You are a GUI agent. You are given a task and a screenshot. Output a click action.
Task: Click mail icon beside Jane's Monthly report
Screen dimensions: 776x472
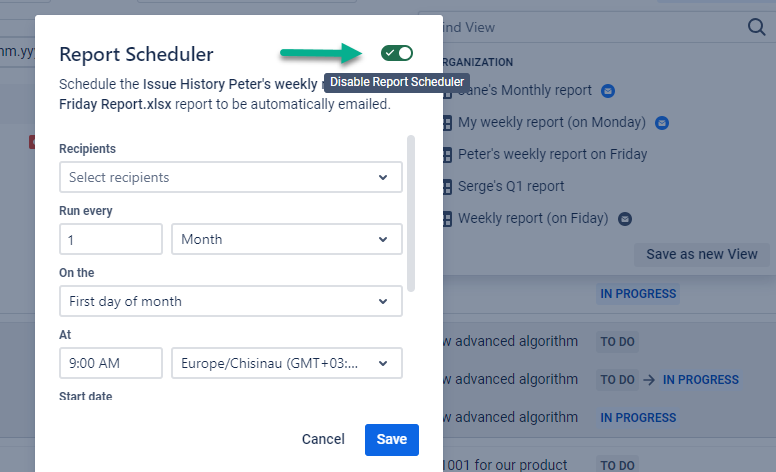coord(608,91)
